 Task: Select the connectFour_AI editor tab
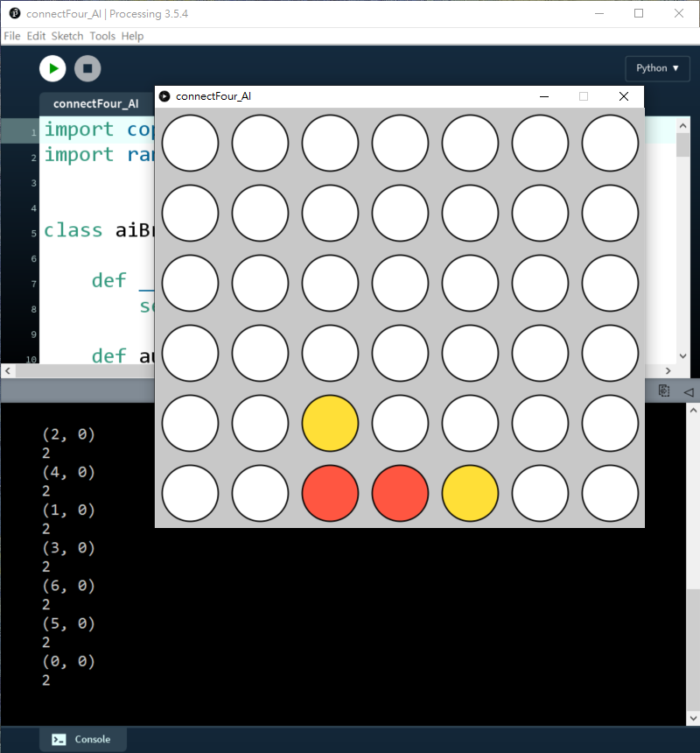pyautogui.click(x=95, y=103)
